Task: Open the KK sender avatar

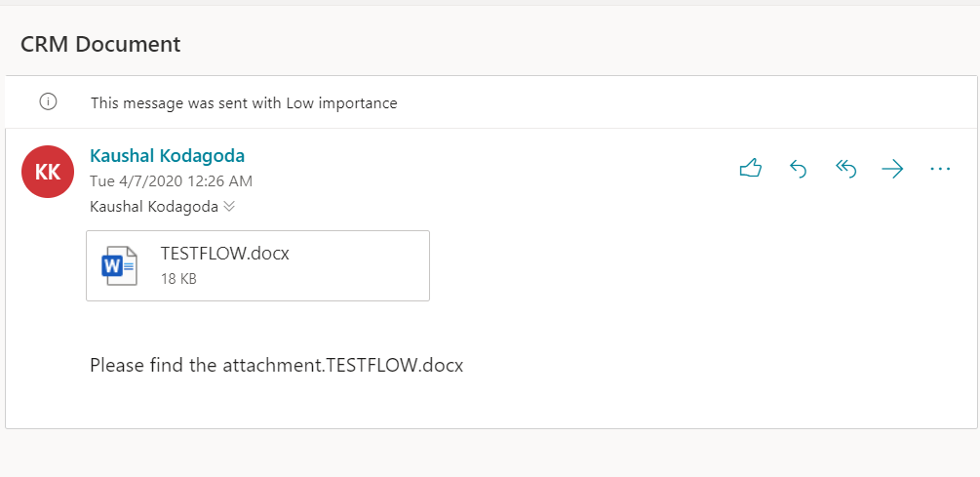Action: (48, 173)
